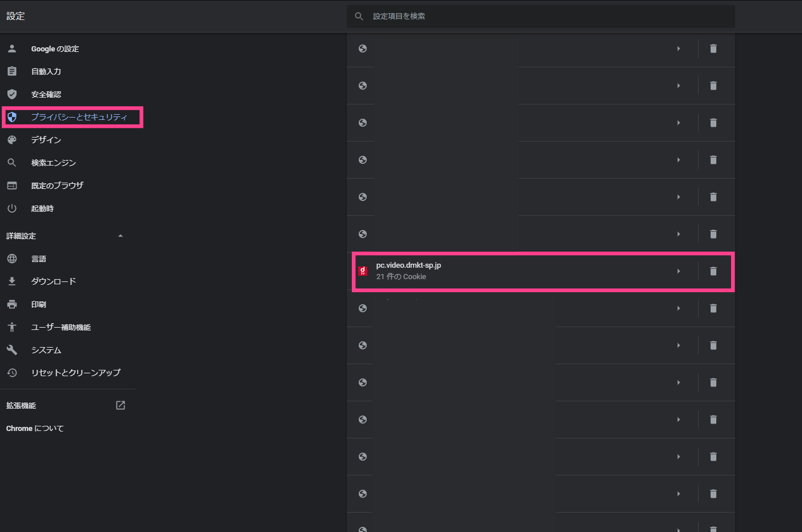The image size is (802, 532).
Task: Open リセットとクリーンアップ via restore icon
Action: coord(12,373)
